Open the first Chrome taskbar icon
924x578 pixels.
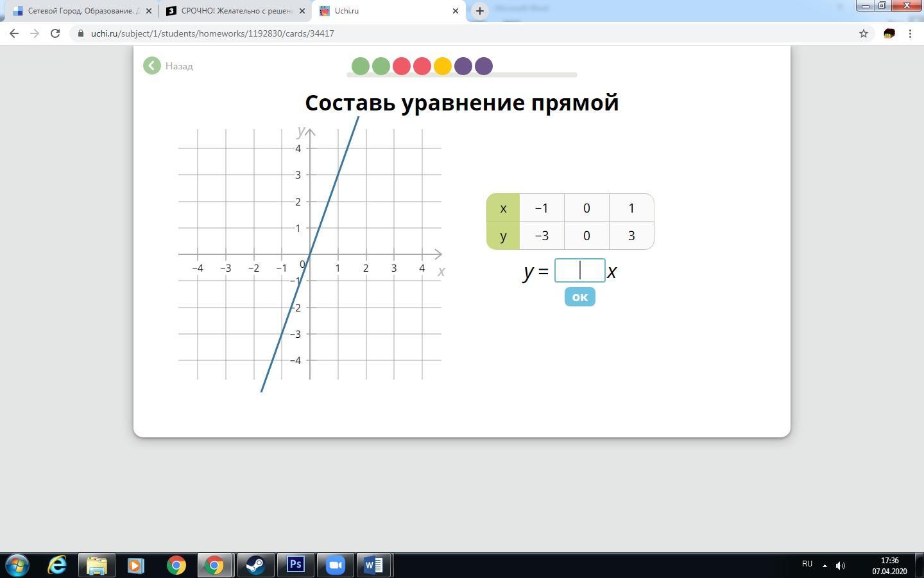(x=176, y=565)
